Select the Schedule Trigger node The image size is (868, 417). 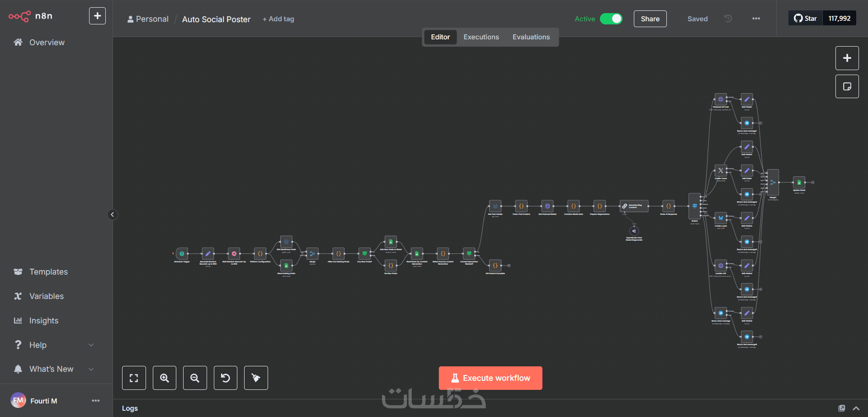pyautogui.click(x=182, y=254)
